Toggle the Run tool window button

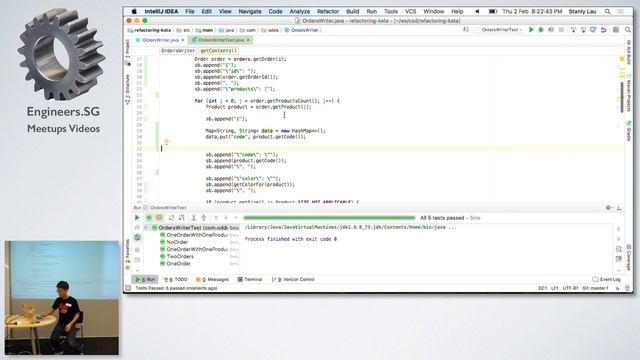145,280
